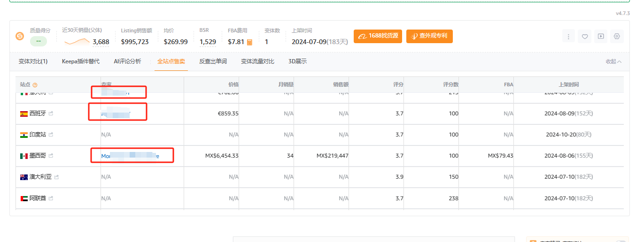Collapse the panel using 收起
Image resolution: width=644 pixels, height=242 pixels.
[x=613, y=61]
